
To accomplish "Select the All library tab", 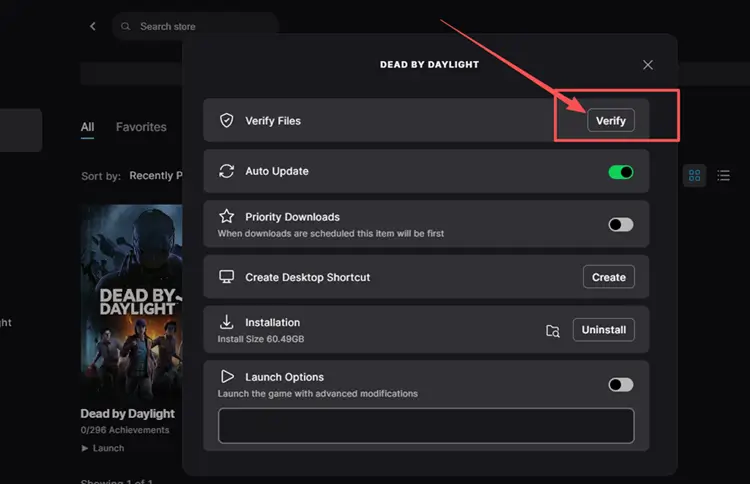I will 87,127.
